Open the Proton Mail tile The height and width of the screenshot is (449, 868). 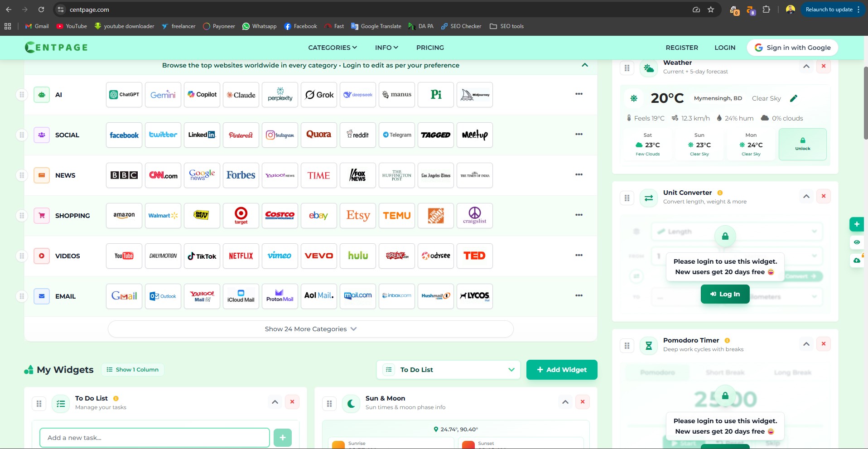280,296
